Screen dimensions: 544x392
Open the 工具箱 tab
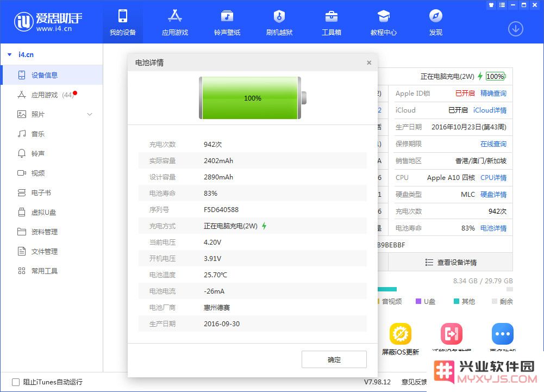(332, 22)
